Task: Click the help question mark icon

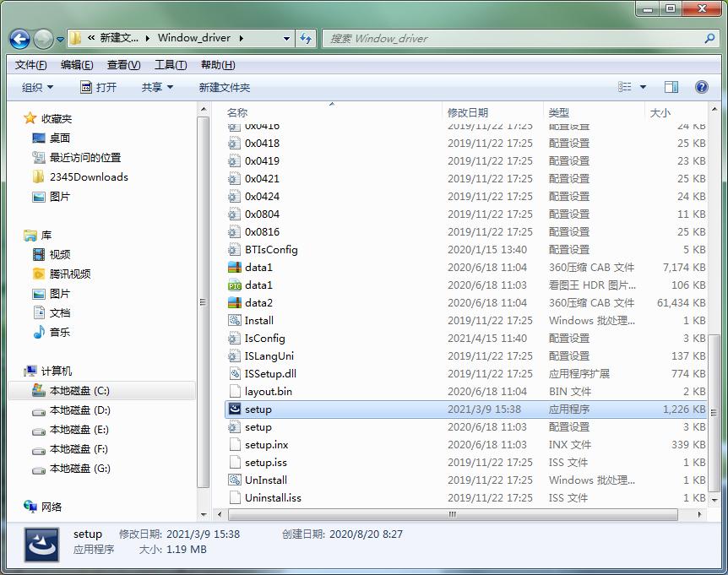Action: (x=702, y=87)
